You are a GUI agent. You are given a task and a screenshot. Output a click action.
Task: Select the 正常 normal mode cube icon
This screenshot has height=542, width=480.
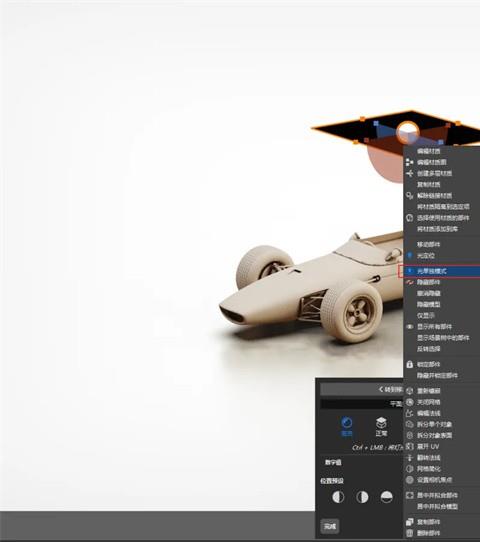[x=381, y=427]
